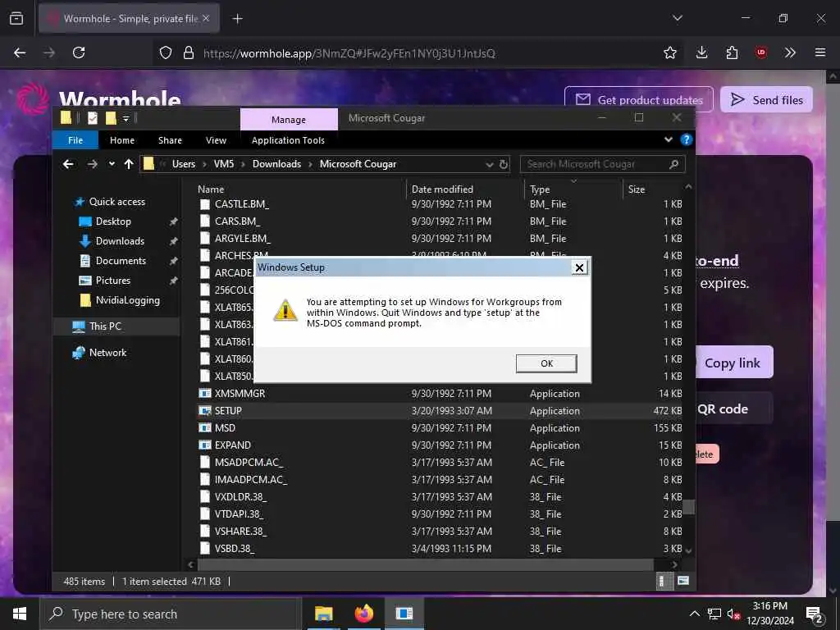
Task: Select the Manage contextual tab
Action: [x=289, y=120]
